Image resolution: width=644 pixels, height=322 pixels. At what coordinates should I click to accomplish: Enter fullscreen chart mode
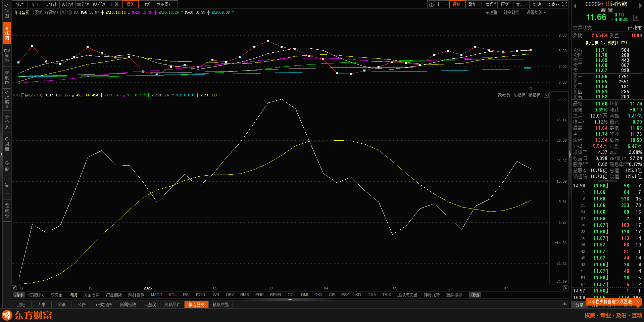coord(565,4)
